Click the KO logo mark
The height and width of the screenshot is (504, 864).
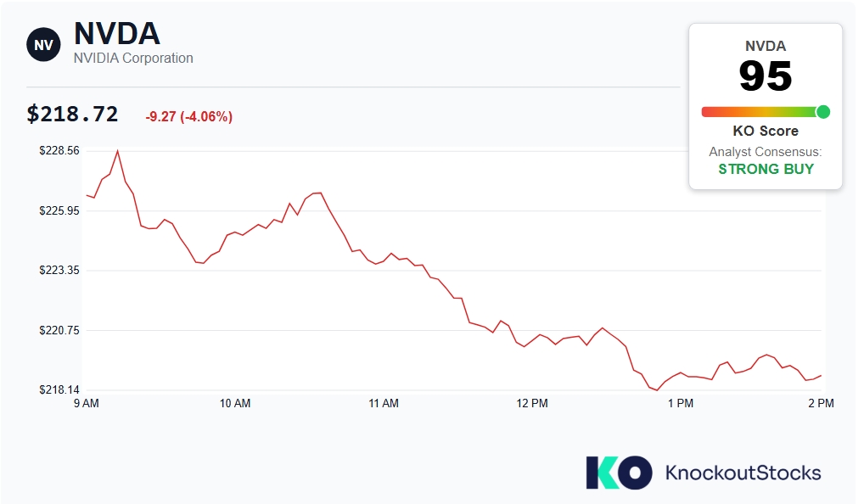[x=619, y=472]
